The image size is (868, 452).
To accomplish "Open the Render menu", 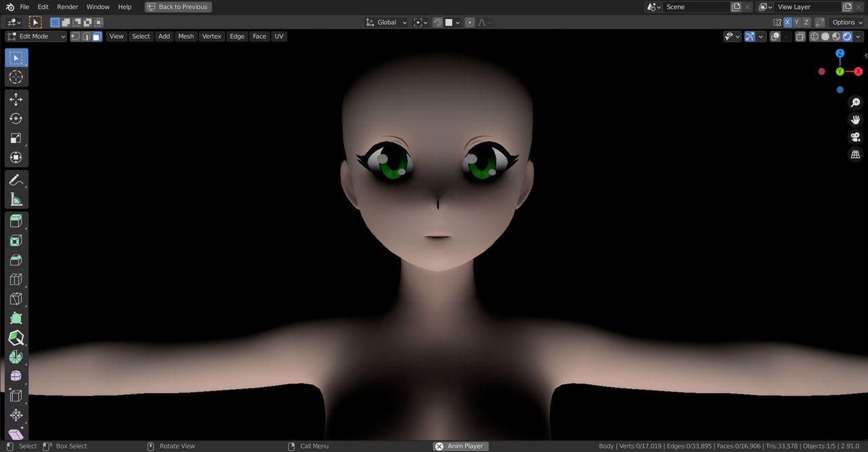I will pos(68,7).
